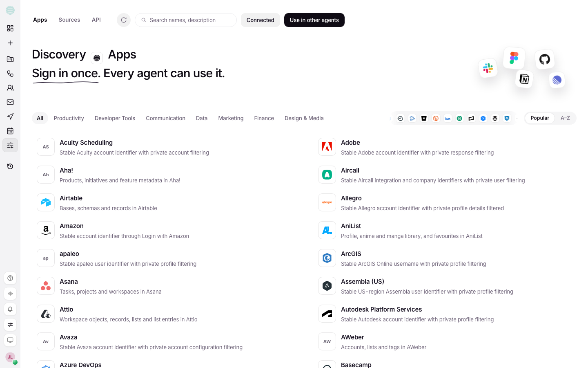Click the orange b icon in popular strip
Viewport: 588px width, 368px height.
pos(436,118)
